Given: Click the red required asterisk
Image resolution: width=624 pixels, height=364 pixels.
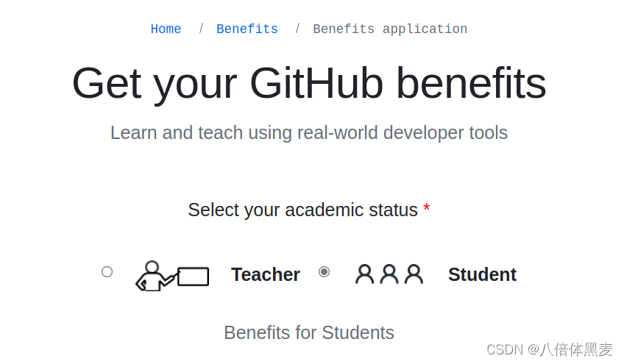Looking at the screenshot, I should [427, 210].
